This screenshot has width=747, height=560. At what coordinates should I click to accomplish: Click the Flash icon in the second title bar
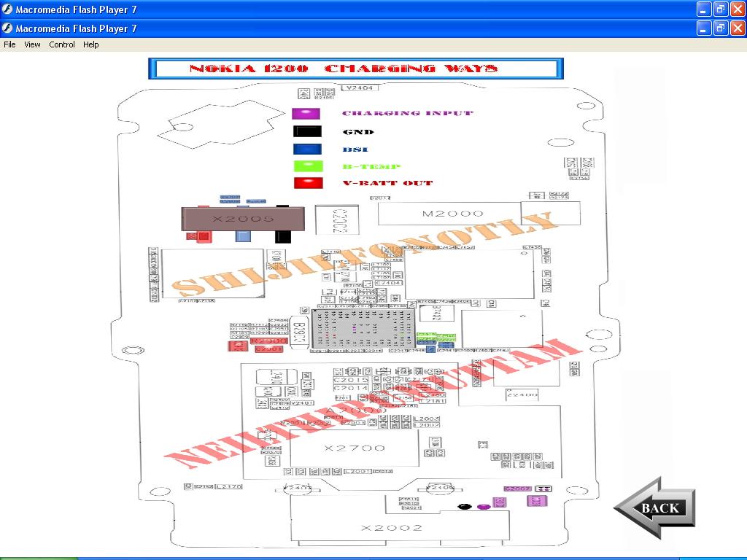click(x=7, y=28)
